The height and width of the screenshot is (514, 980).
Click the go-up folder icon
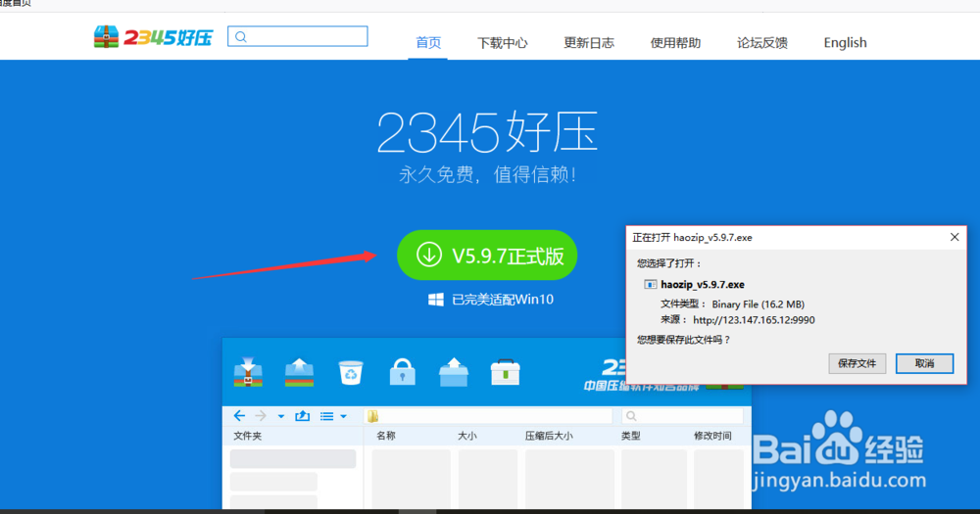pyautogui.click(x=303, y=416)
